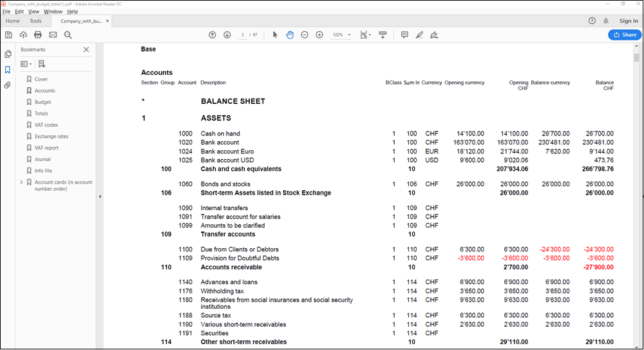Click the 'Provision for Doubtful Debts' row text
This screenshot has width=644, height=350.
[240, 258]
